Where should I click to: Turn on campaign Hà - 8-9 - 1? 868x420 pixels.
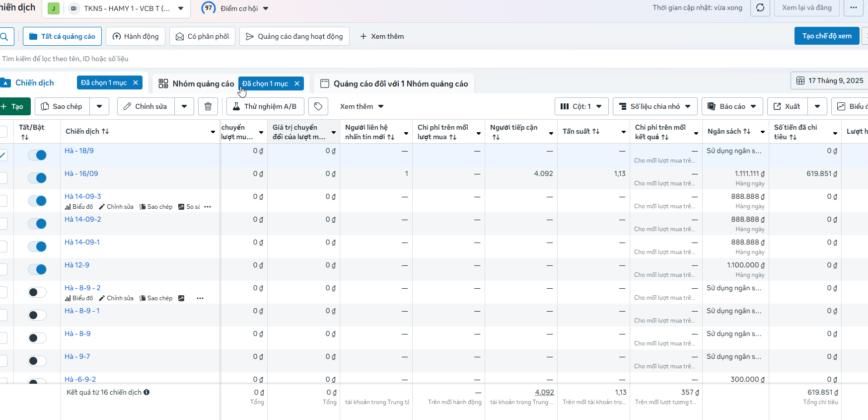pyautogui.click(x=37, y=315)
